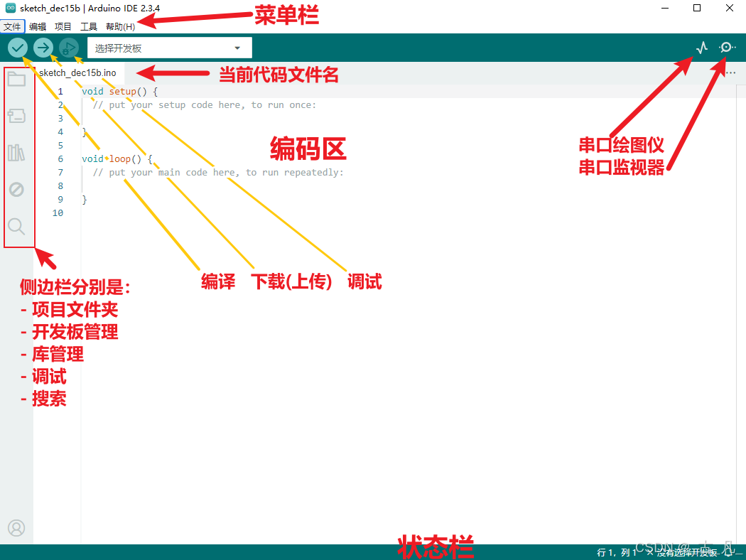The width and height of the screenshot is (746, 560).
Task: Open the 项目 menu
Action: (x=63, y=26)
